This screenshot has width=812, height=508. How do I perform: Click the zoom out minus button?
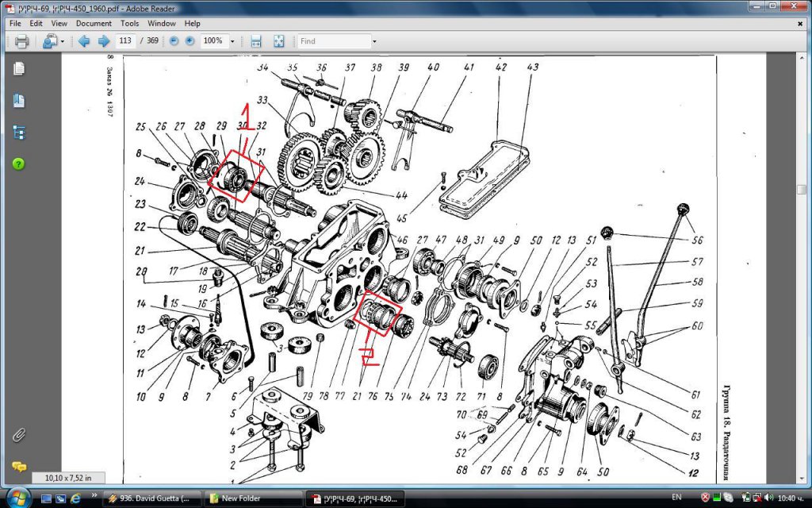coord(174,41)
